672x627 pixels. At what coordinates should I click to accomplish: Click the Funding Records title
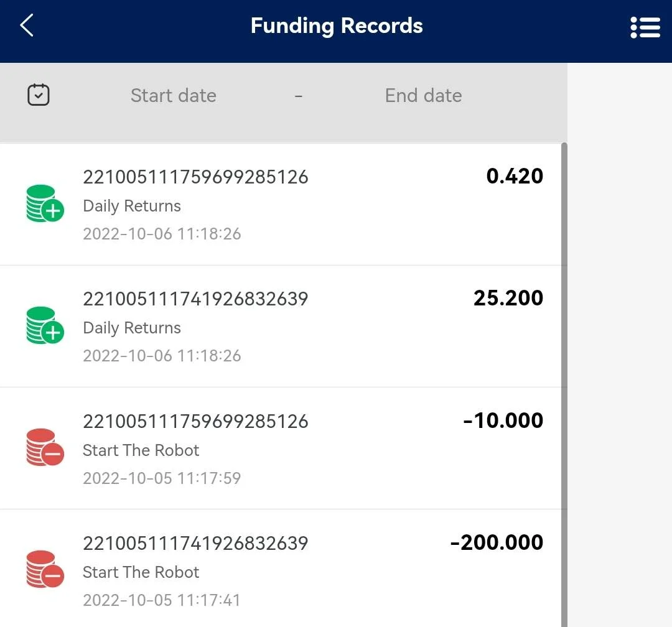click(337, 26)
